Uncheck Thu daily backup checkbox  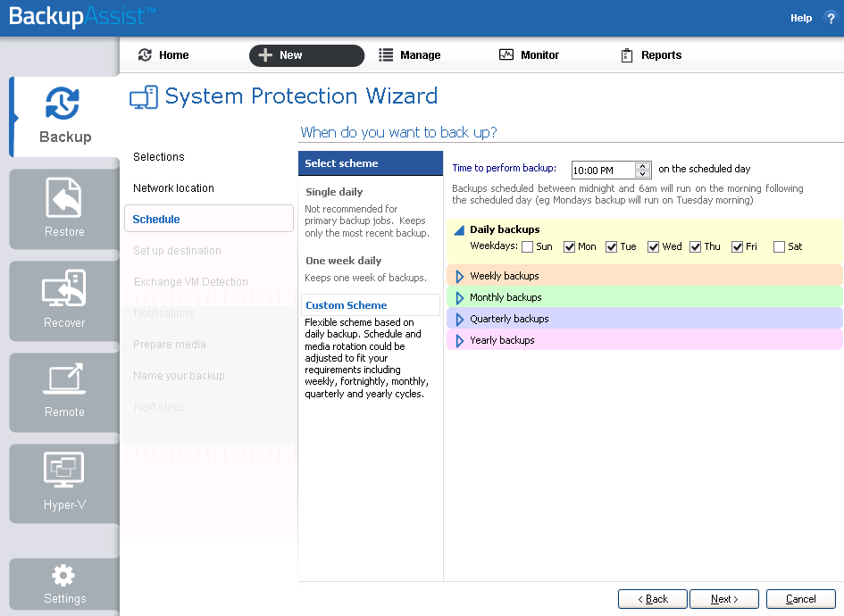pos(696,246)
